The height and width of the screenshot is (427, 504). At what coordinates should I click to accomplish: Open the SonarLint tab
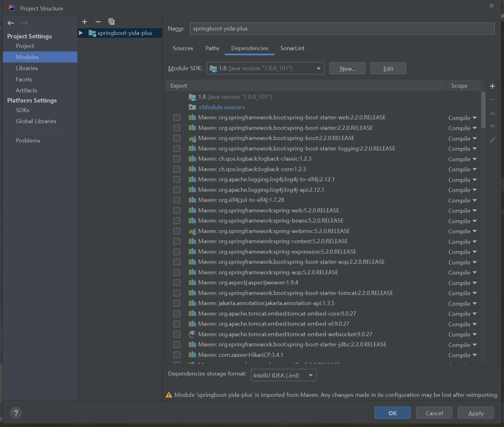[x=292, y=48]
